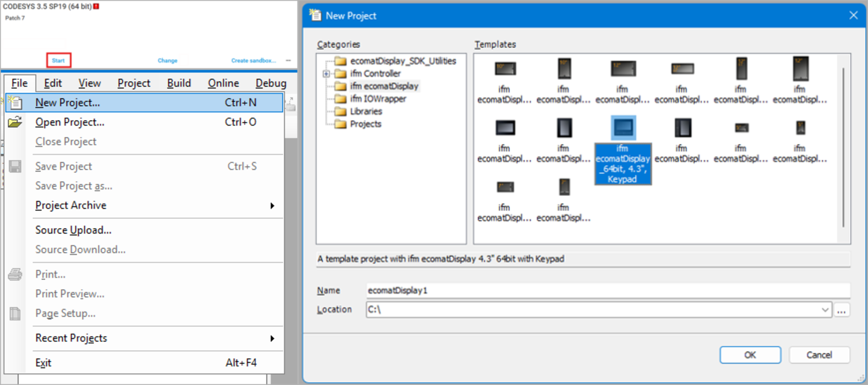Open the Online menu

point(223,83)
